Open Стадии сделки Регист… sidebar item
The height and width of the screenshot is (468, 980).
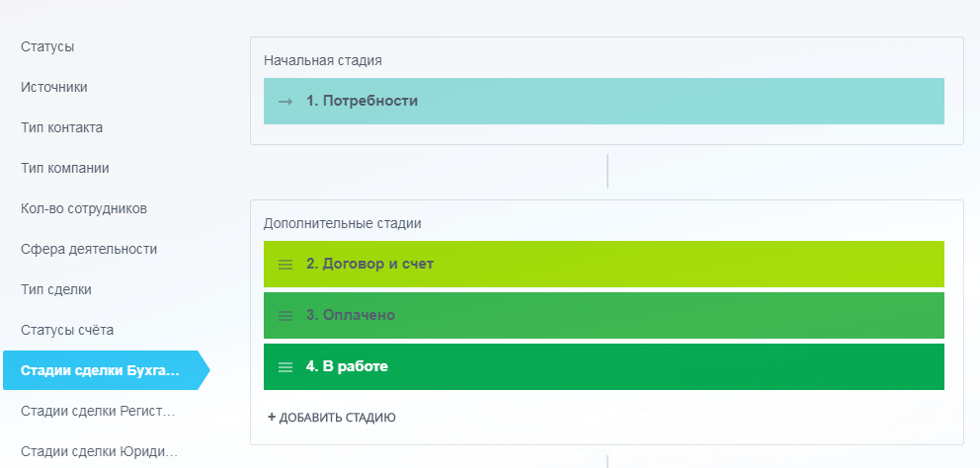click(x=98, y=411)
